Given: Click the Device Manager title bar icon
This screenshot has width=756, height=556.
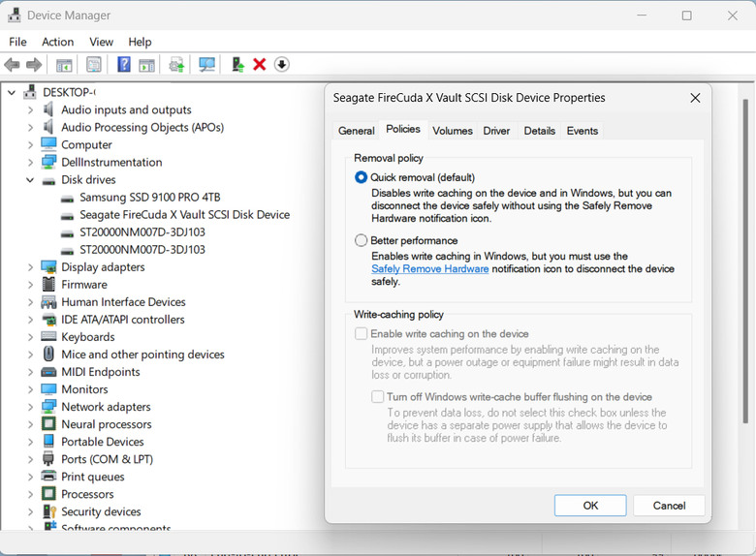Looking at the screenshot, I should pyautogui.click(x=15, y=15).
